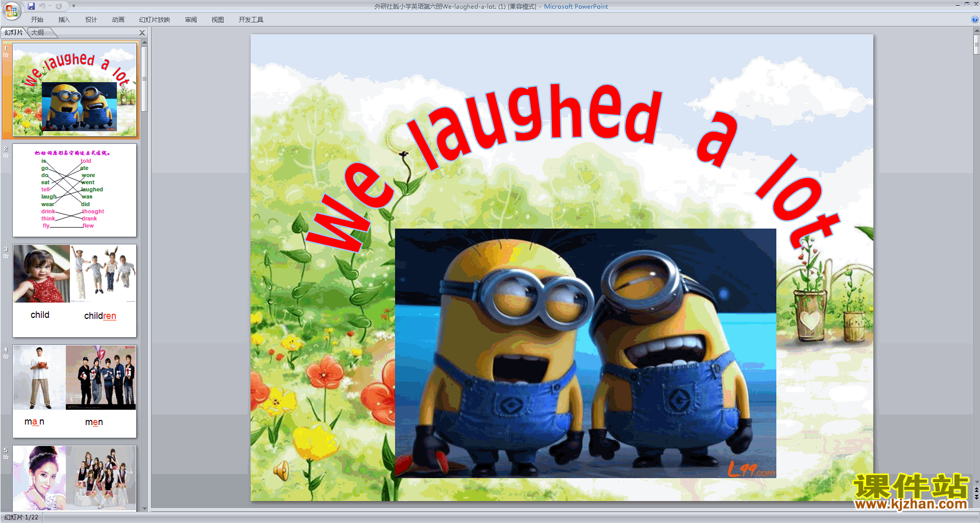The height and width of the screenshot is (523, 980).
Task: Open the 插入 ribbon tab
Action: [x=64, y=20]
